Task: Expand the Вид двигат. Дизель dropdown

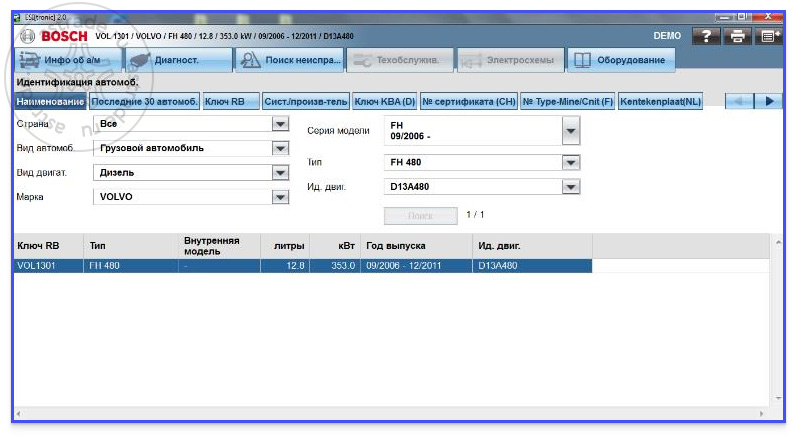Action: (x=280, y=173)
